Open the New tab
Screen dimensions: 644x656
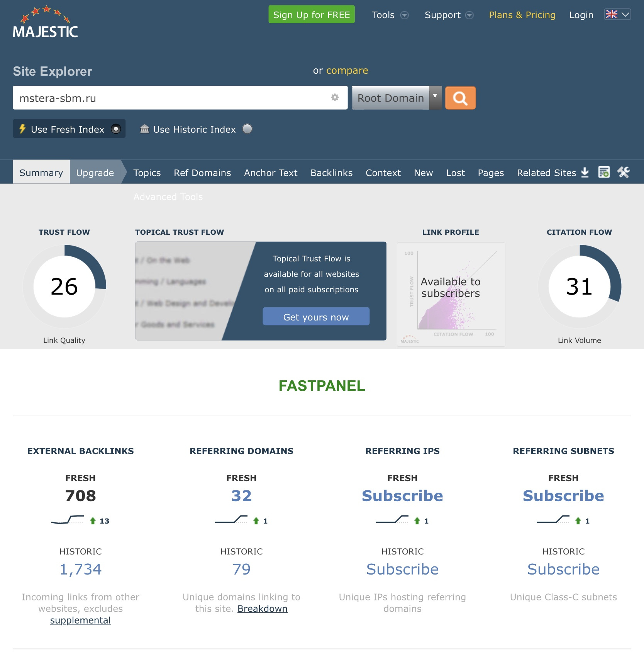423,173
